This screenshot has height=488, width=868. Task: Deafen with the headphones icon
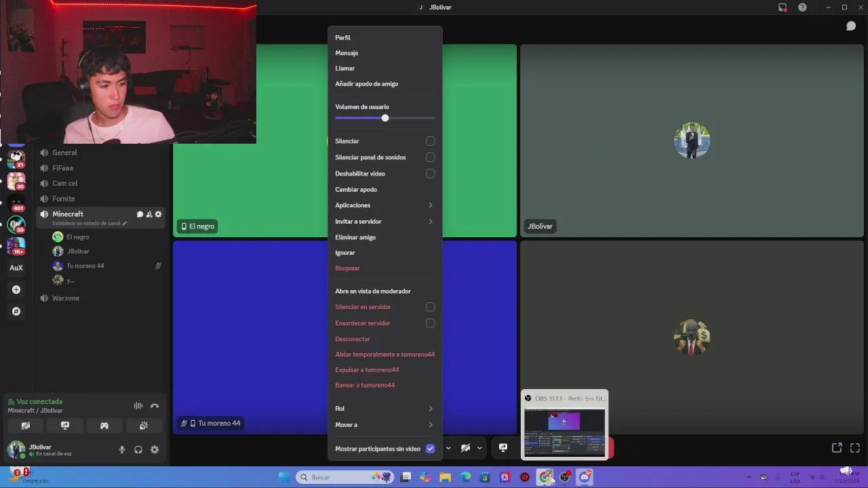pyautogui.click(x=138, y=449)
